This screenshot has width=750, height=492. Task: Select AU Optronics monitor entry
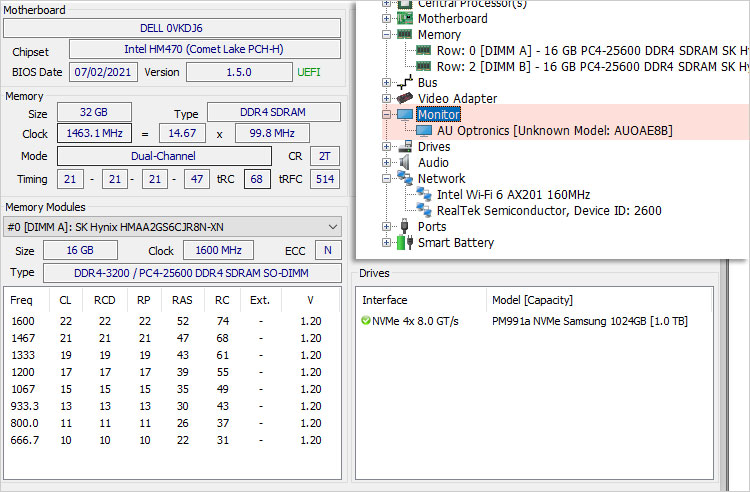554,130
